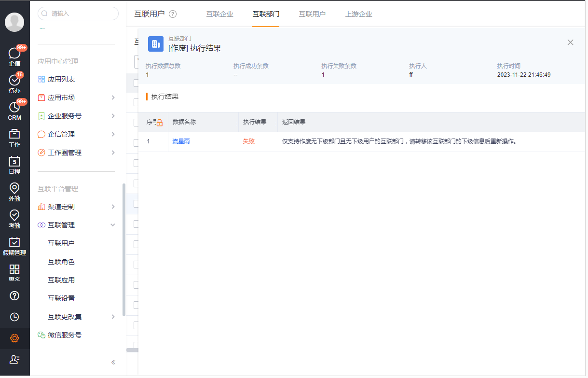
Task: Click the help question mark in sidebar
Action: tap(14, 295)
